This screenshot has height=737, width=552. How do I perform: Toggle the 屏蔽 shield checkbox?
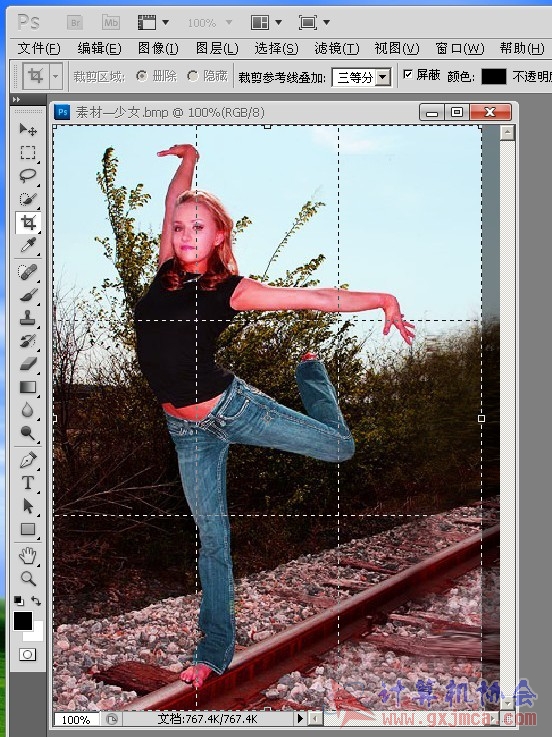408,74
